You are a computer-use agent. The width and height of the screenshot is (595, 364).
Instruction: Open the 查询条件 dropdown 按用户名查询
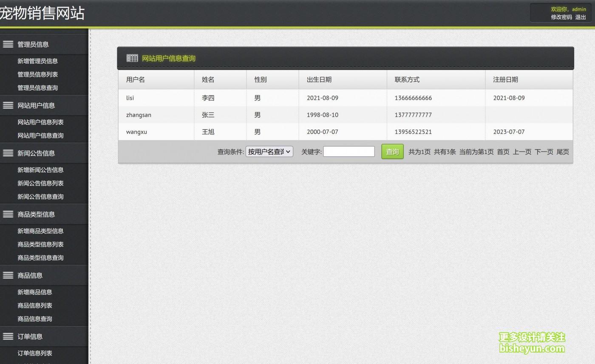pyautogui.click(x=269, y=152)
